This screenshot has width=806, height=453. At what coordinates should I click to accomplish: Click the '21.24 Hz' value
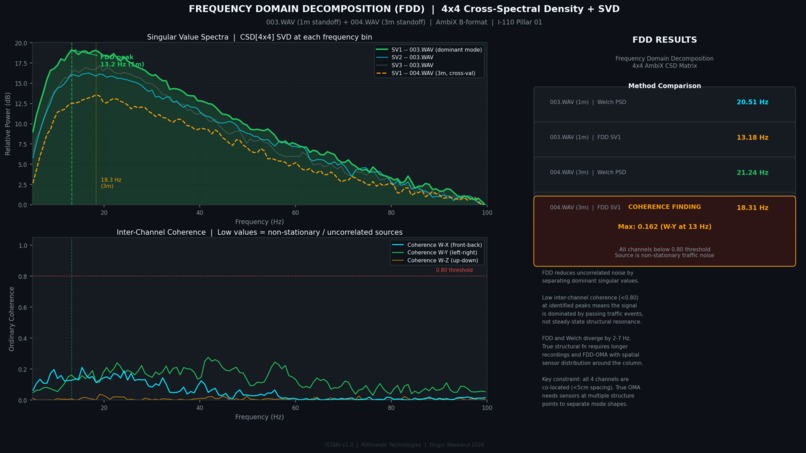pos(752,172)
